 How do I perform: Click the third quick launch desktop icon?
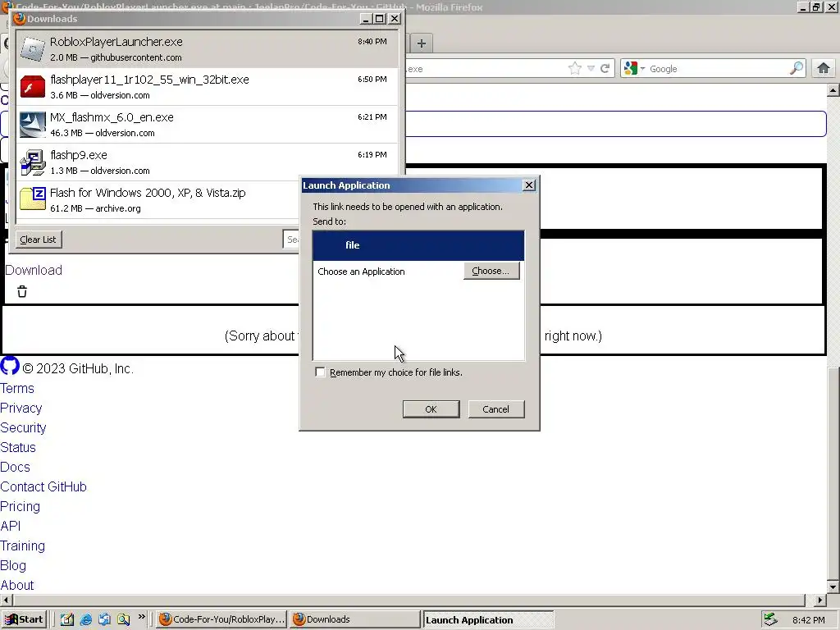[104, 619]
